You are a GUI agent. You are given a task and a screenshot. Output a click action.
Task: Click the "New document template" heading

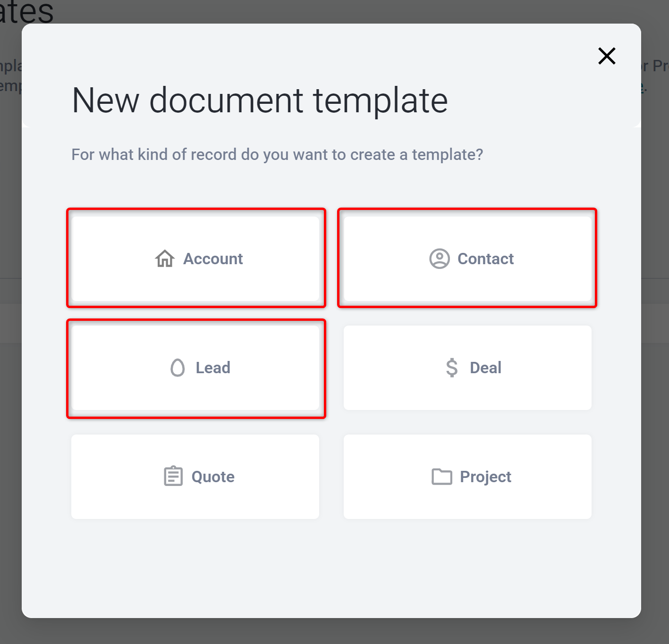tap(260, 100)
